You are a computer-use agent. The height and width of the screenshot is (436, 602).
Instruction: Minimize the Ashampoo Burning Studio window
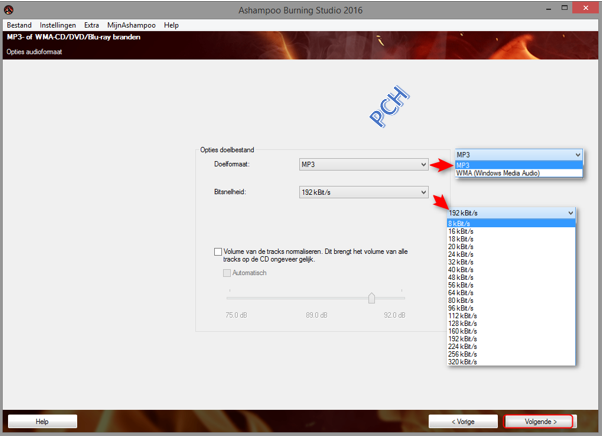click(549, 8)
